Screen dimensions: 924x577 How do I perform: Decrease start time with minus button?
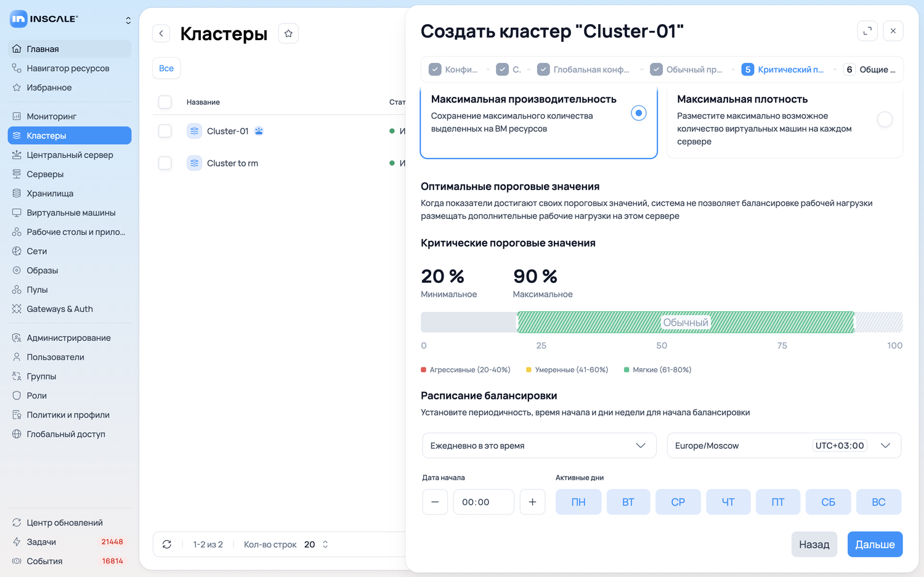pos(435,502)
